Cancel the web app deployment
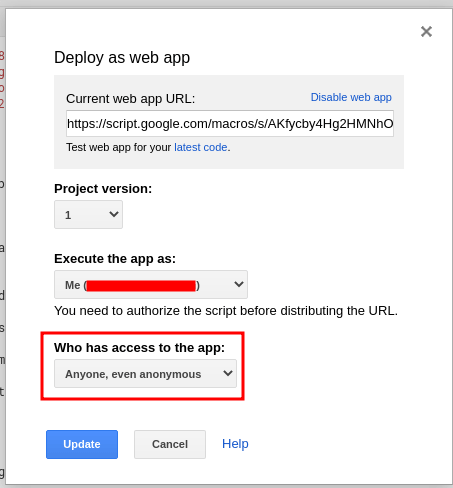This screenshot has height=488, width=453. coord(170,444)
